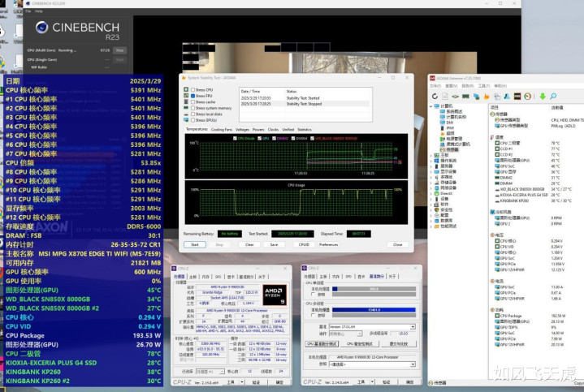Switch to the Statistics tab
Viewport: 584px width, 392px height.
point(305,129)
